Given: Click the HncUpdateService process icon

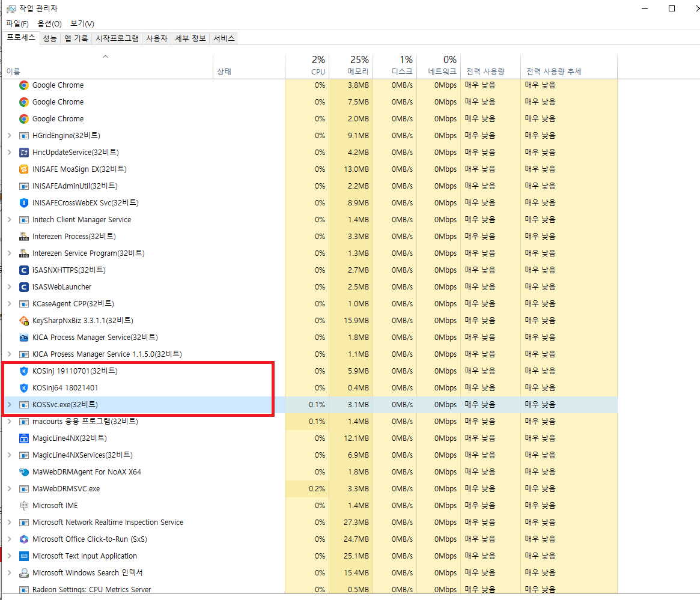Looking at the screenshot, I should coord(24,153).
